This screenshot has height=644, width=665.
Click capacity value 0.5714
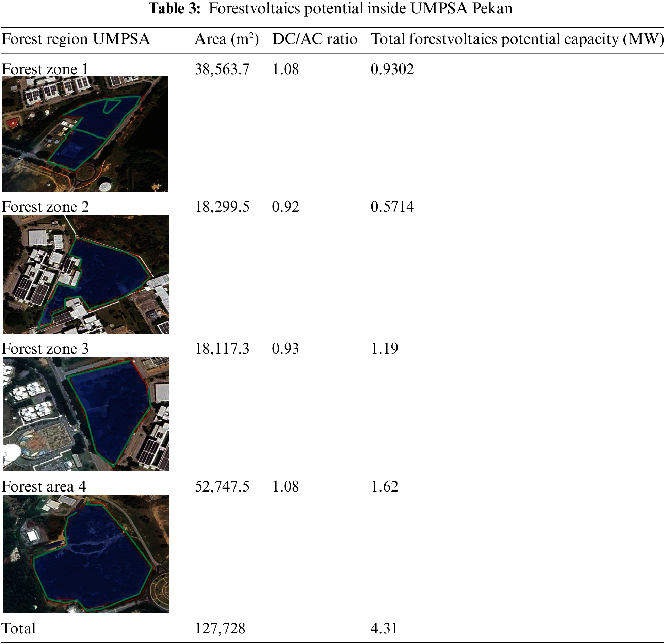click(x=392, y=207)
